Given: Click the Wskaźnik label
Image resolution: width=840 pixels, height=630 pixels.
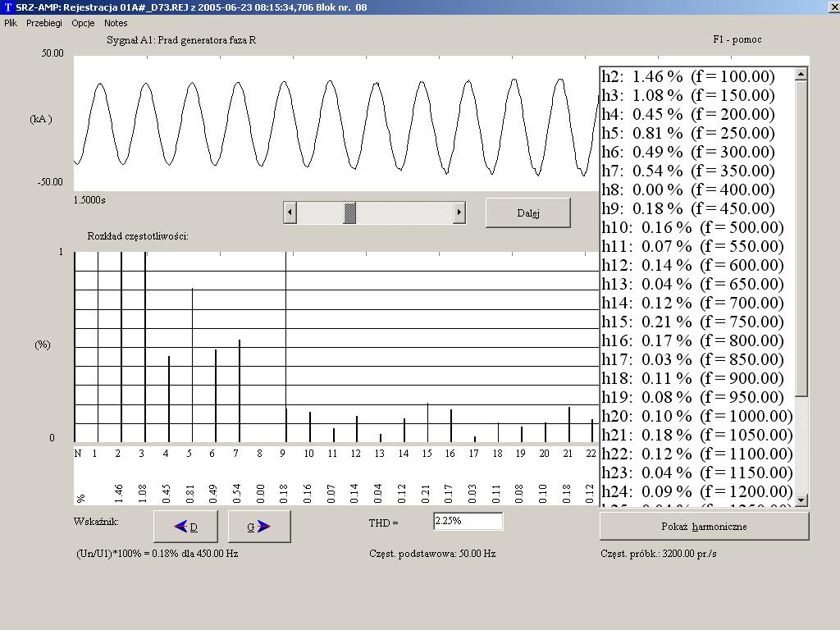Looking at the screenshot, I should click(96, 521).
